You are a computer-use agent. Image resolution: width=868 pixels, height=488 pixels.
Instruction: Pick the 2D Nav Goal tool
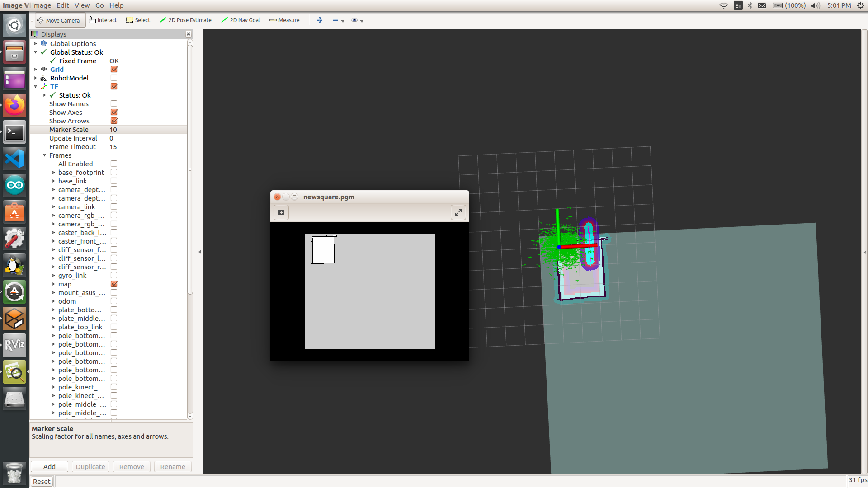tap(241, 20)
